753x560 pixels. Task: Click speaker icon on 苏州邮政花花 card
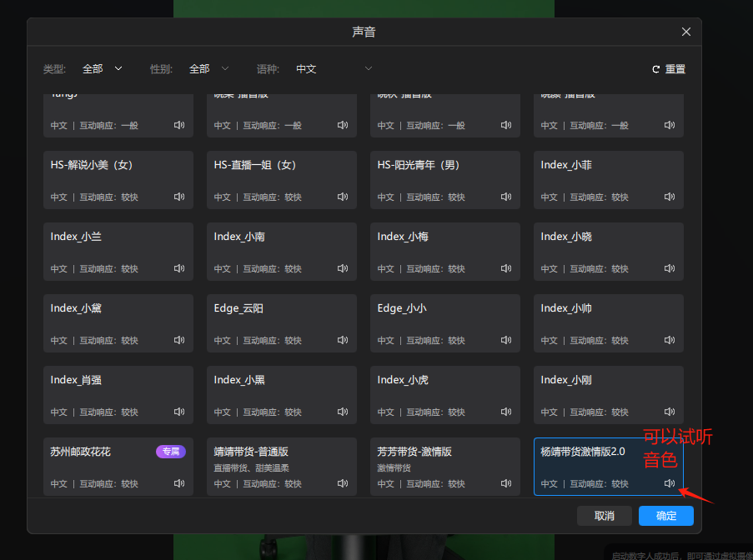coord(179,483)
